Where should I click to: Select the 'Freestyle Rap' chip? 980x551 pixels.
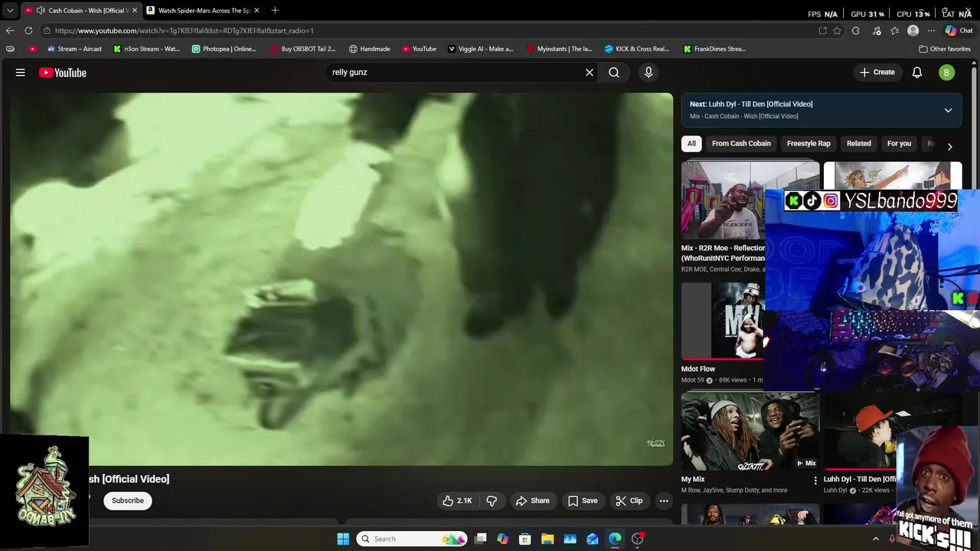tap(808, 143)
